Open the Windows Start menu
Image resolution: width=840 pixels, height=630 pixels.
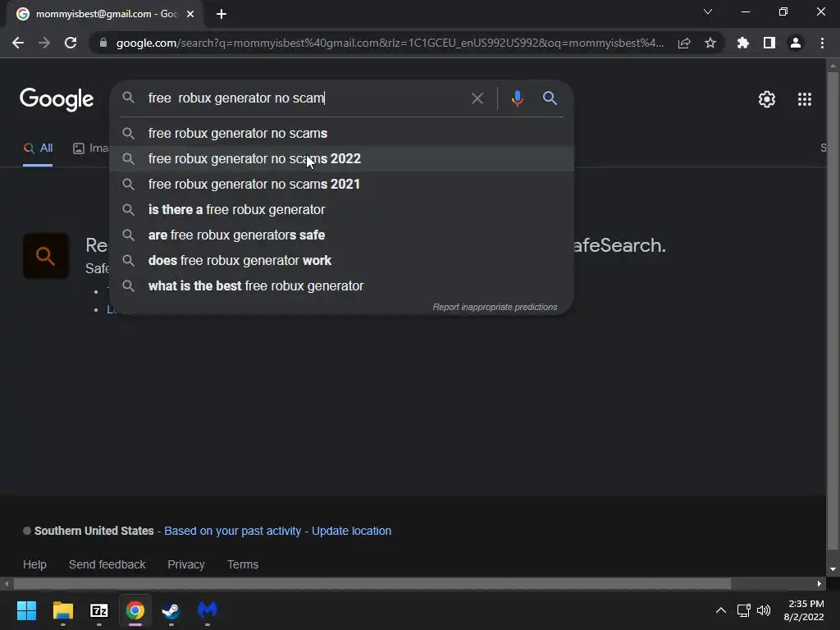coord(26,610)
